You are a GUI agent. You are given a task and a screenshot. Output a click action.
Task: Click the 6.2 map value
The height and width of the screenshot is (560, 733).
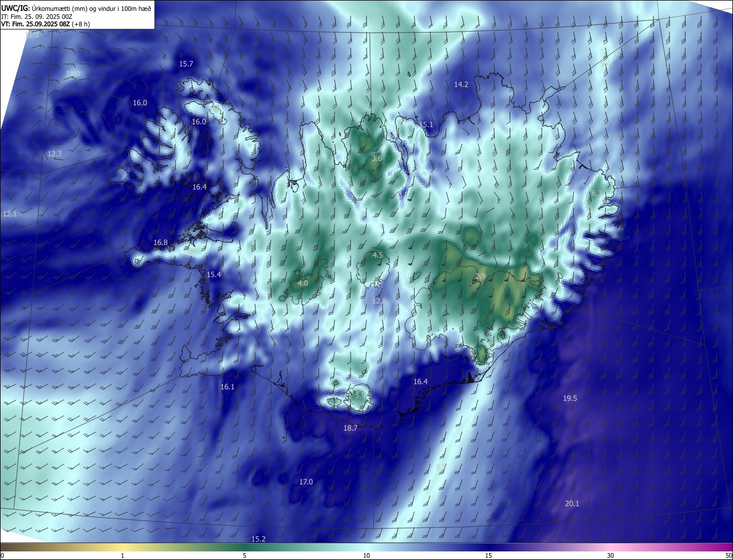pyautogui.click(x=596, y=194)
